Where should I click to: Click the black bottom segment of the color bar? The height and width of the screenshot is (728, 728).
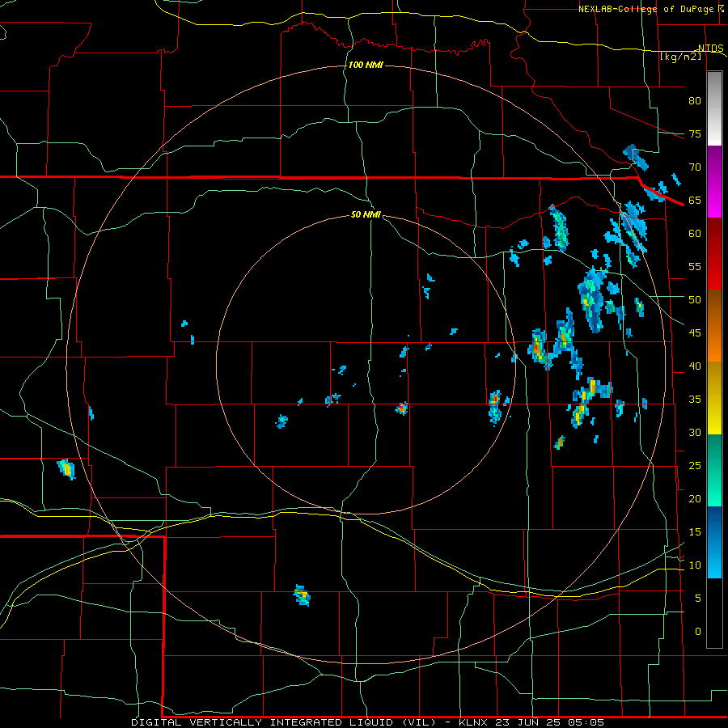pyautogui.click(x=714, y=613)
